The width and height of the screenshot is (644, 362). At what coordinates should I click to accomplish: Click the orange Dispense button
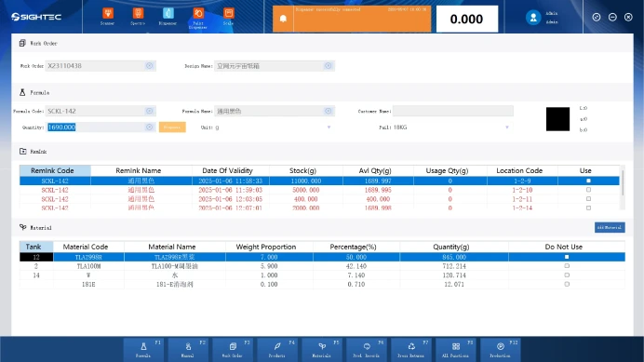tap(172, 127)
